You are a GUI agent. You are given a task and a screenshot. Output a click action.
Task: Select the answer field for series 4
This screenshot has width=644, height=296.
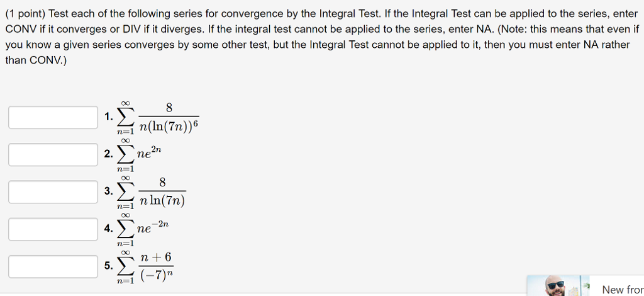coord(53,229)
